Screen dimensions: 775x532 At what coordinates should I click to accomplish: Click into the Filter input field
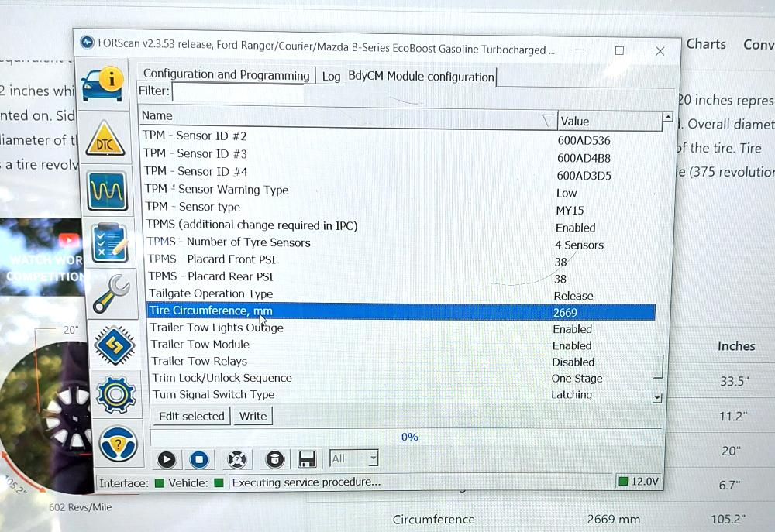[x=238, y=92]
